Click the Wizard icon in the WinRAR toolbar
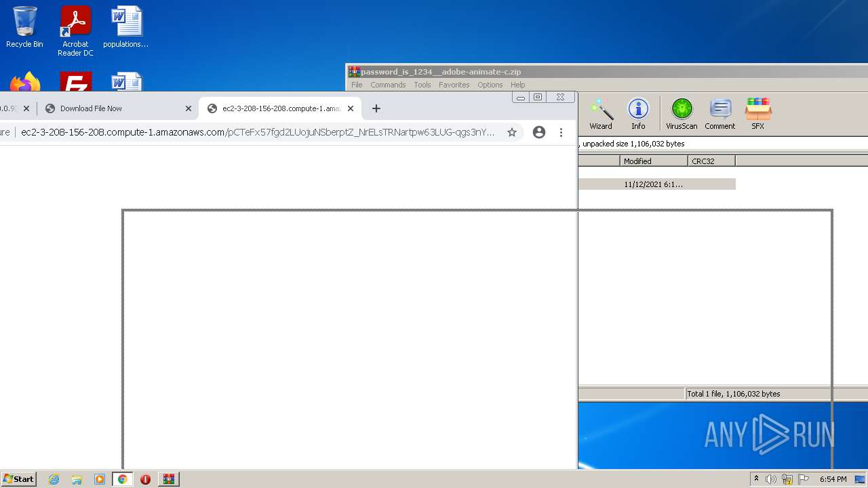The height and width of the screenshot is (488, 868). 601,114
